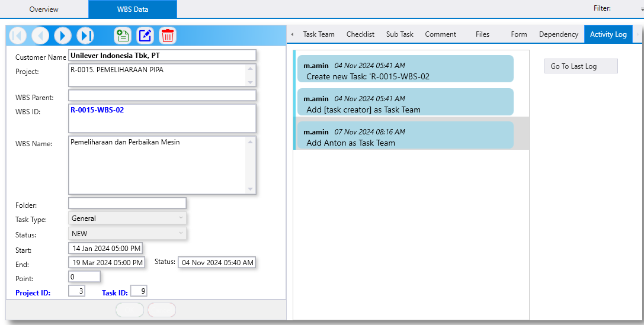Open the Sub Task tab
The height and width of the screenshot is (325, 644).
[x=400, y=34]
